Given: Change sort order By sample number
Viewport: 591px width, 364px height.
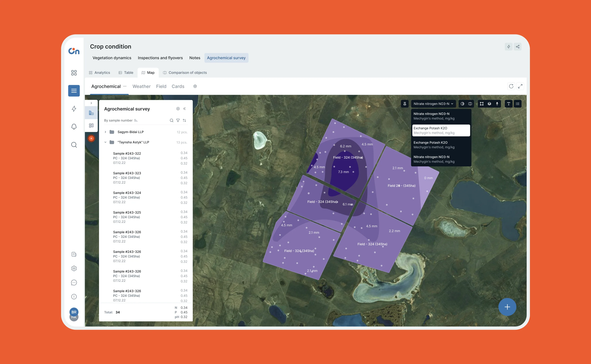Looking at the screenshot, I should [121, 120].
